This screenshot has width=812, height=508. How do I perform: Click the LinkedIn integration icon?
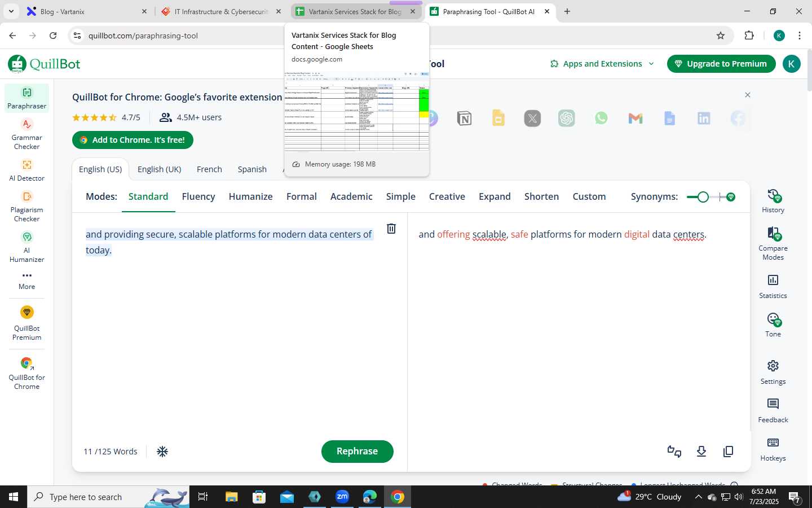pyautogui.click(x=704, y=118)
